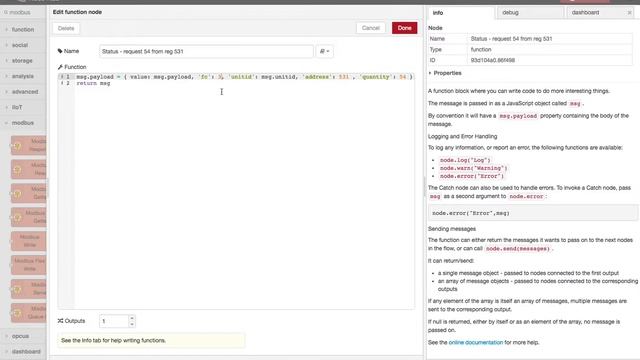The height and width of the screenshot is (360, 640).
Task: Collapse the modbus palette category
Action: coord(23,122)
